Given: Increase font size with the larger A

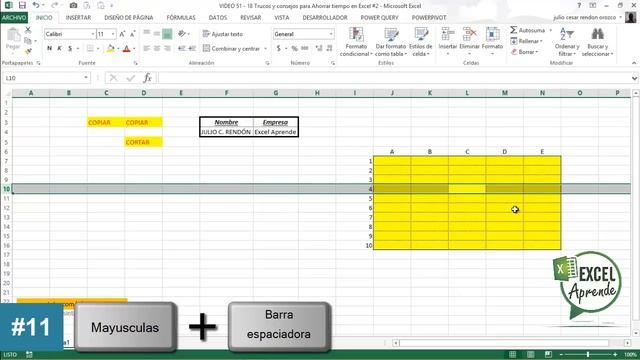Looking at the screenshot, I should click(122, 34).
